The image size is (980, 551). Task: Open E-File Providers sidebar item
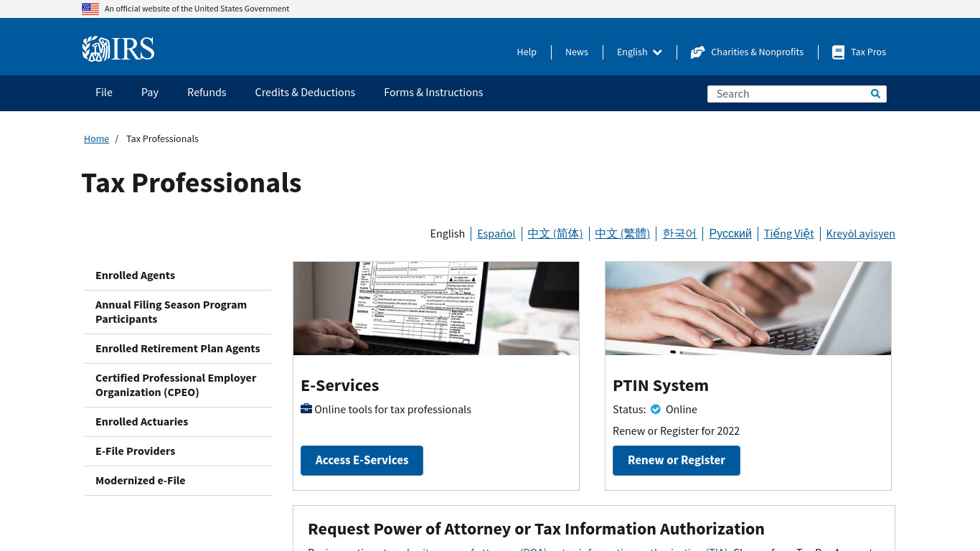pyautogui.click(x=135, y=451)
